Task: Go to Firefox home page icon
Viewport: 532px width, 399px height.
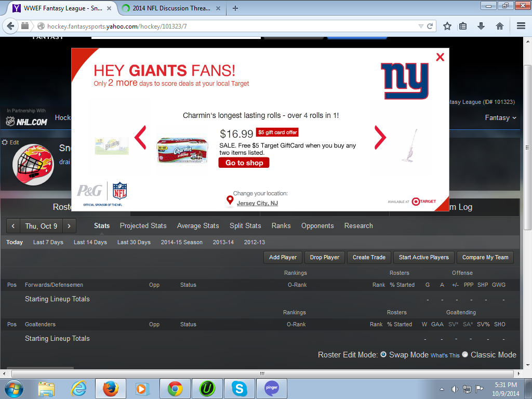Action: (500, 26)
